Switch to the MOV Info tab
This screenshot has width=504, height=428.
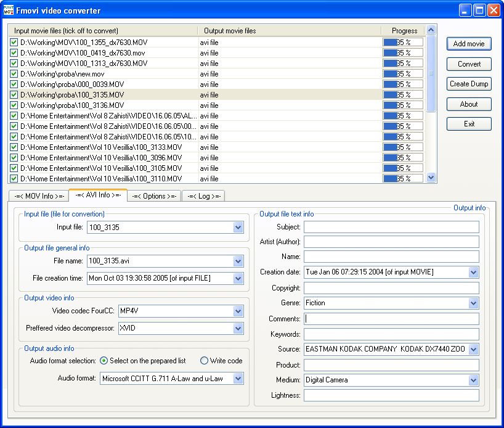pos(39,196)
